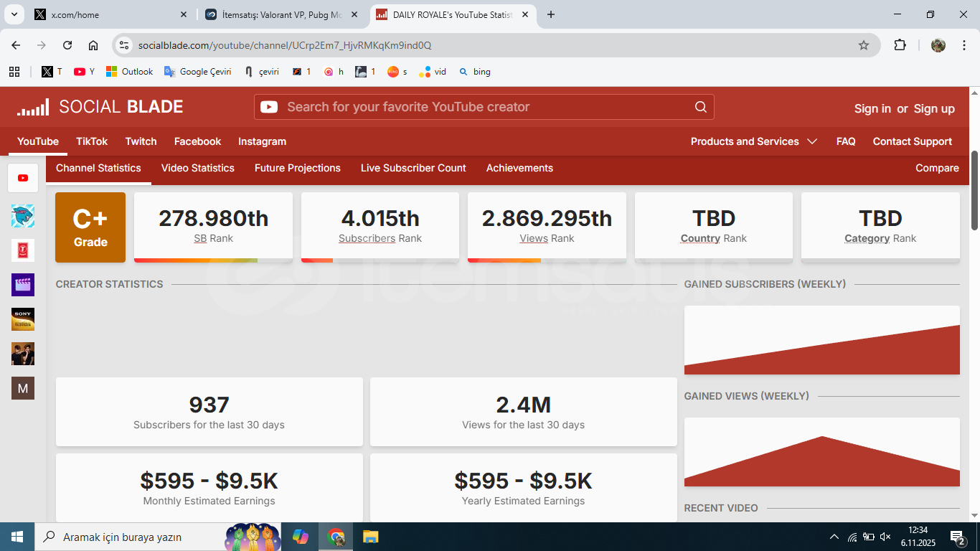Viewport: 980px width, 551px height.
Task: Open the MrBeast channel in the sidebar
Action: 23,216
